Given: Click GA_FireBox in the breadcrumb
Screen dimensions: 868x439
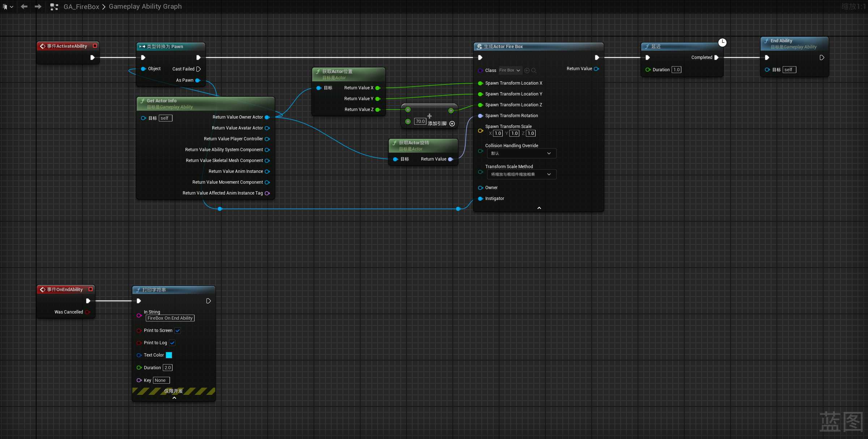Looking at the screenshot, I should point(81,7).
